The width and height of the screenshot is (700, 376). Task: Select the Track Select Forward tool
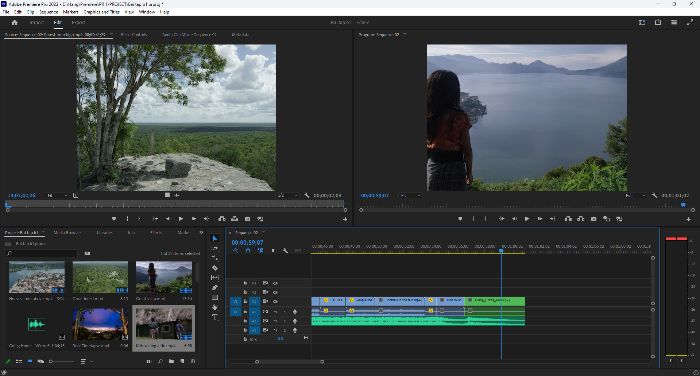click(215, 248)
